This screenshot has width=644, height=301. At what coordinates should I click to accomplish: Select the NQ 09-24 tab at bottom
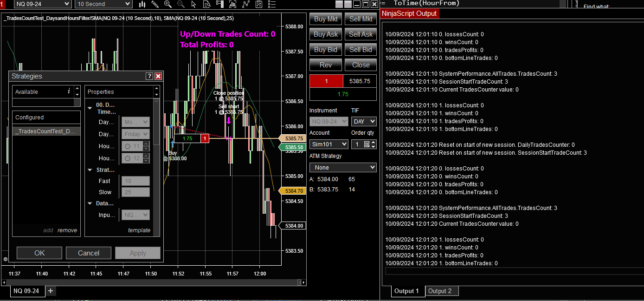point(27,291)
